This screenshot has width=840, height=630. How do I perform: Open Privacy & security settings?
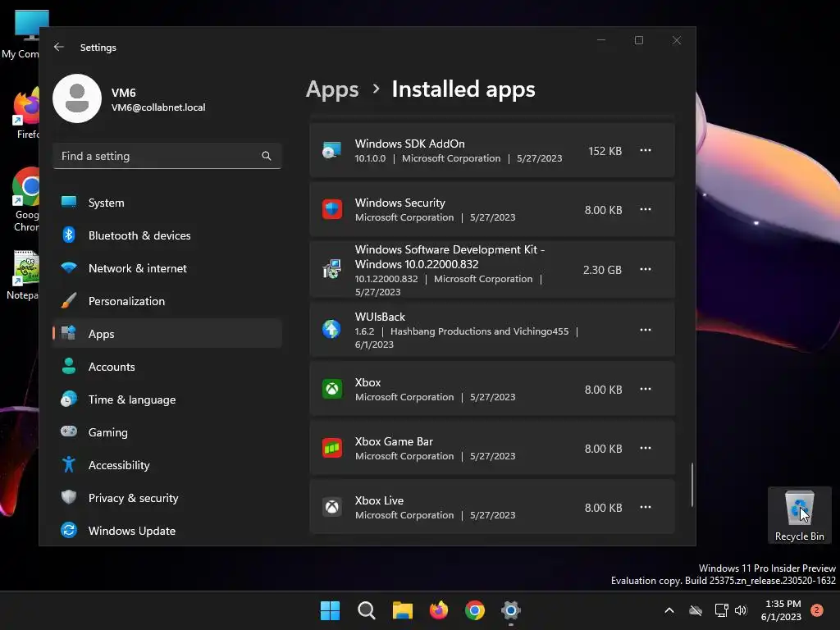click(x=167, y=498)
